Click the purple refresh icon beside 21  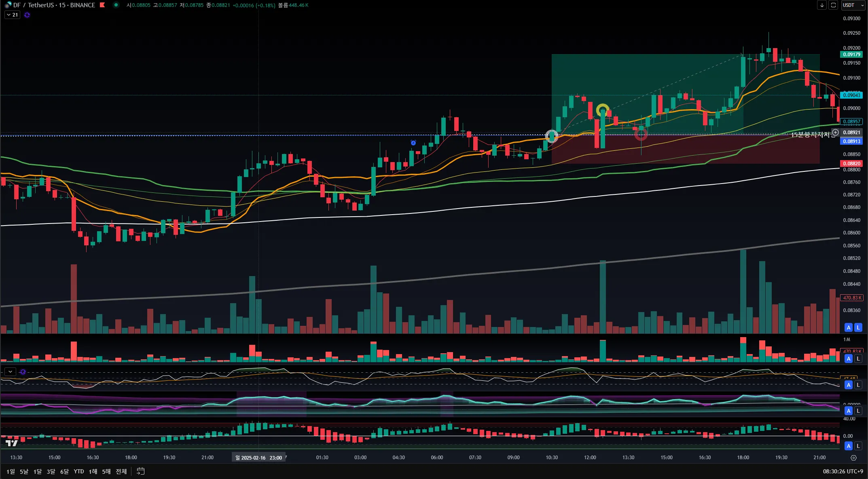(27, 15)
